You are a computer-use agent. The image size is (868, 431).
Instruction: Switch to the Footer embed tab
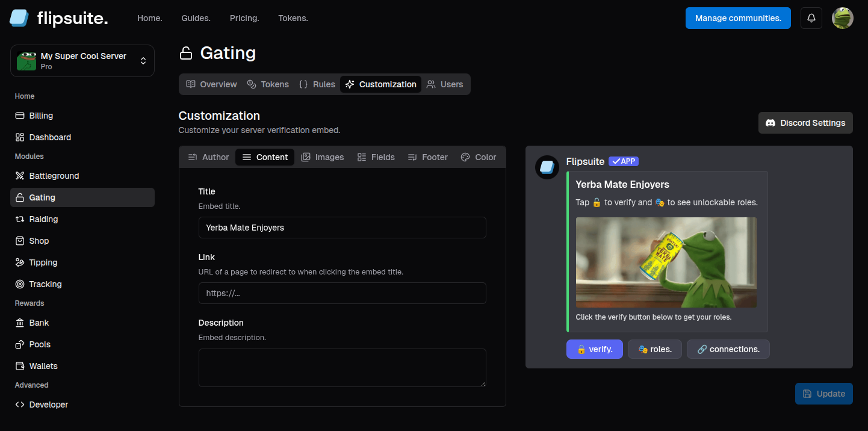point(427,157)
